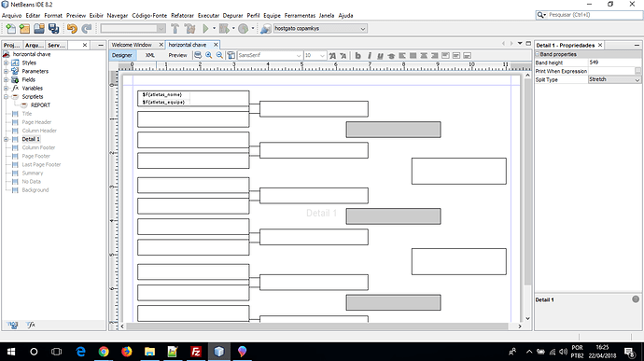Open Chrome from the Windows taskbar
The height and width of the screenshot is (361, 644).
[x=104, y=352]
